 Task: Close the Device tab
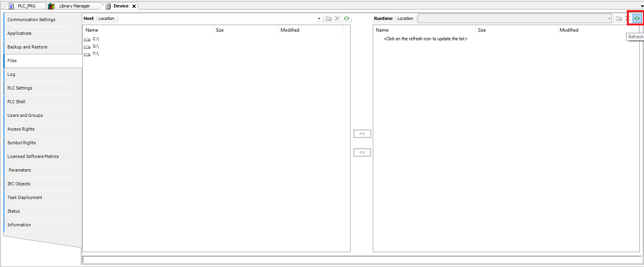tap(134, 6)
